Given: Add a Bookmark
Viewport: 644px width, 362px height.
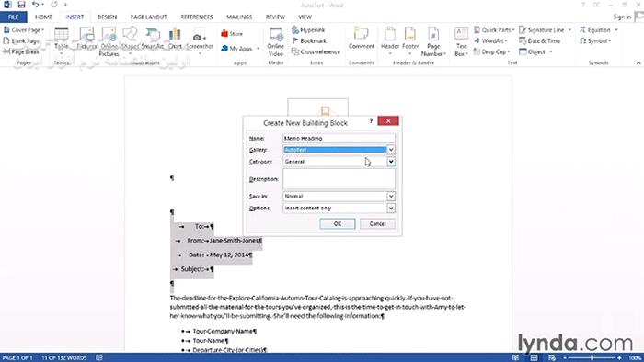Looking at the screenshot, I should (309, 41).
